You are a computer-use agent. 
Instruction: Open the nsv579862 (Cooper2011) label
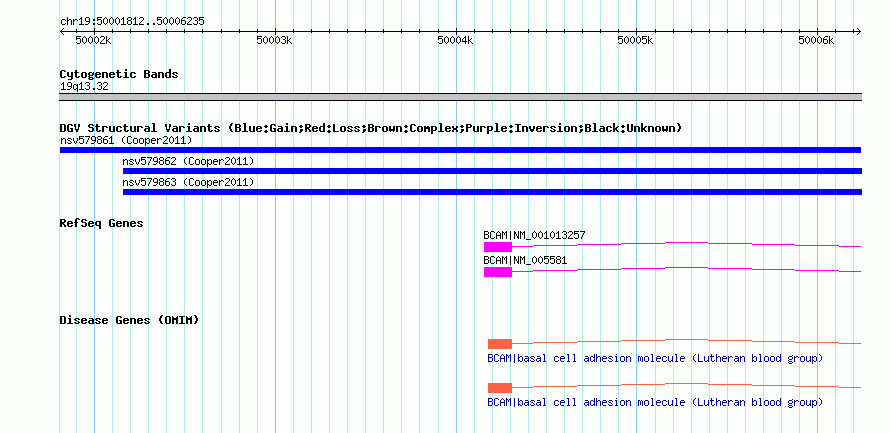(188, 161)
